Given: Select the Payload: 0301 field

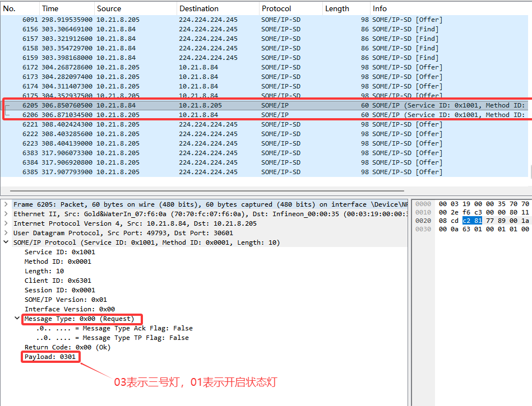Looking at the screenshot, I should pos(50,357).
